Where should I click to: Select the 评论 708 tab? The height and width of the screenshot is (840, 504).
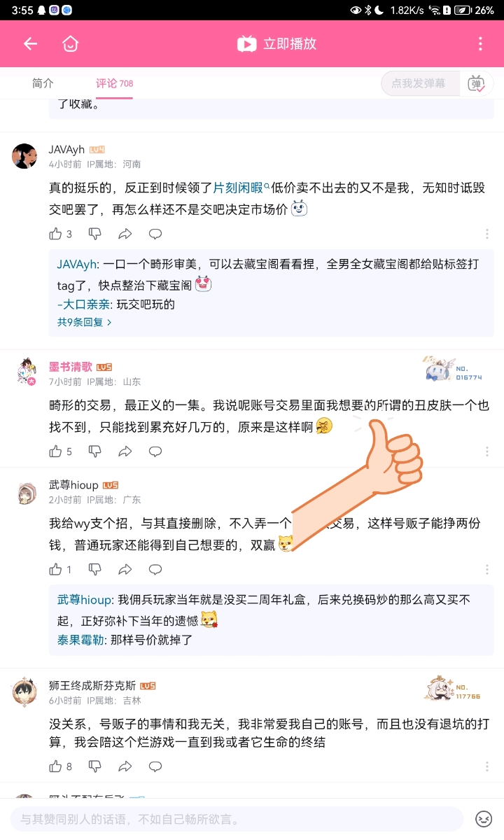(x=114, y=83)
